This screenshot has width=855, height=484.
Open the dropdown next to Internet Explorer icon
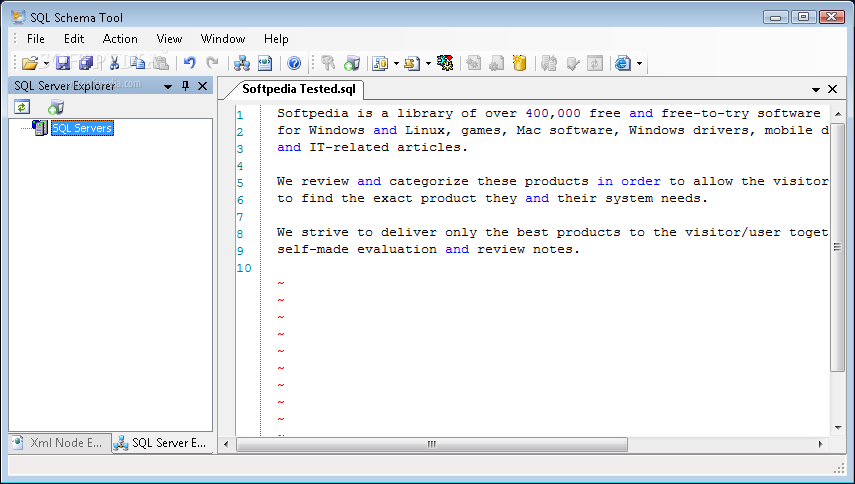point(639,64)
